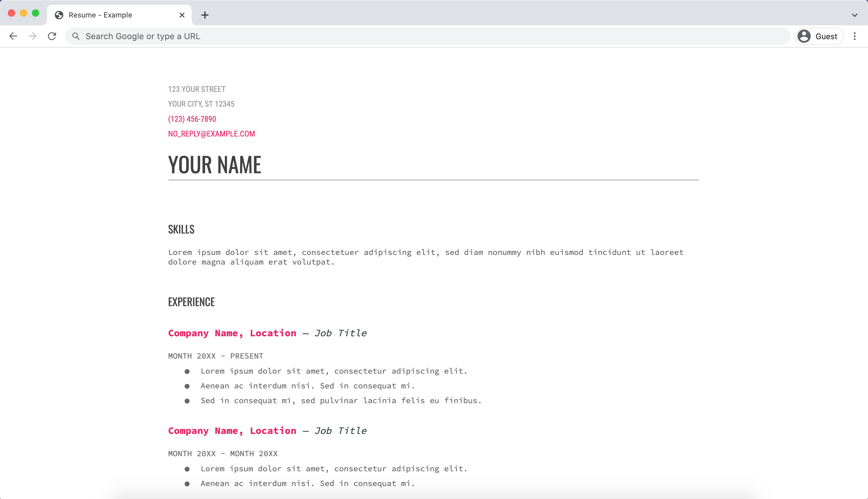Click the red close traffic light button
The width and height of the screenshot is (868, 499).
coord(11,13)
